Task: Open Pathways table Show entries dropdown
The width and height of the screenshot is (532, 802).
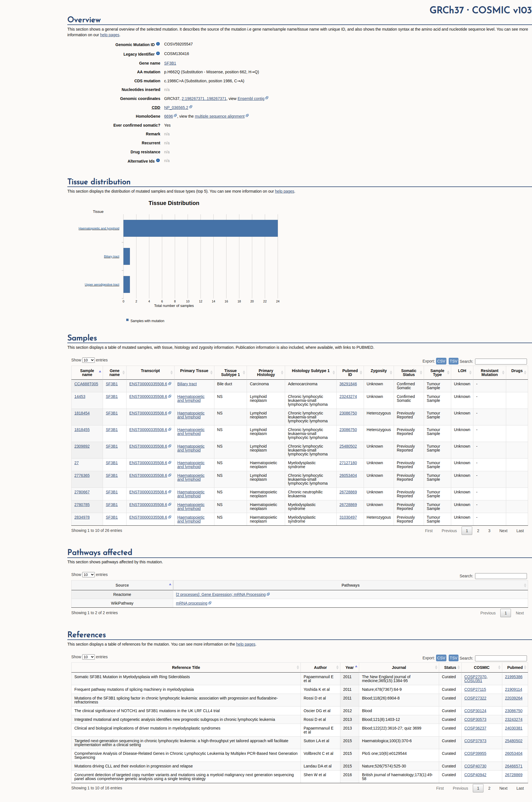Action: click(88, 575)
